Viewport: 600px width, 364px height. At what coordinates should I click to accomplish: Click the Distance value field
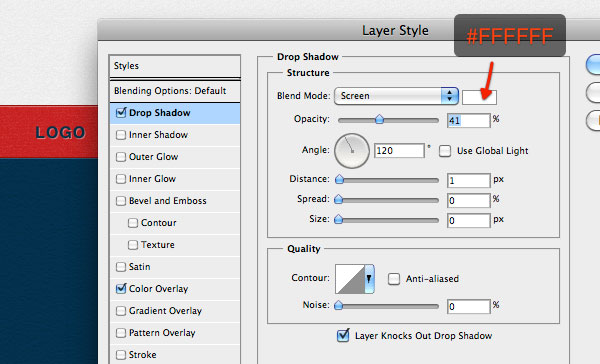468,180
